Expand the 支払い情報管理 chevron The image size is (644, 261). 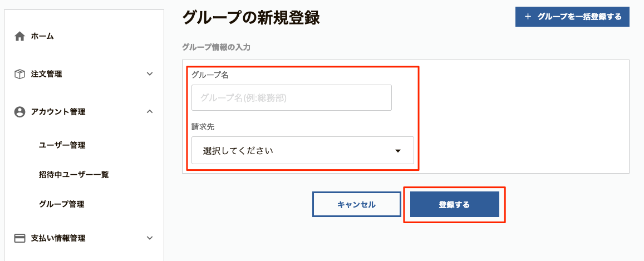click(x=150, y=238)
